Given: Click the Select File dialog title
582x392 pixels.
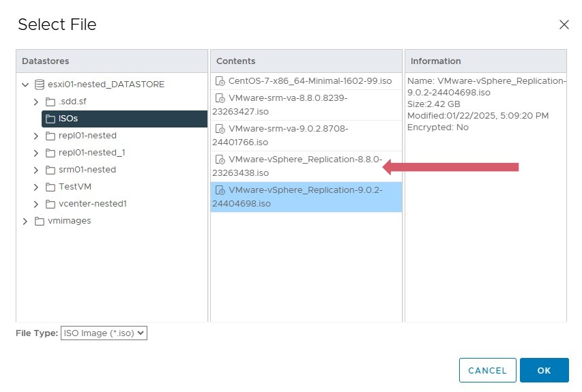Looking at the screenshot, I should 57,25.
